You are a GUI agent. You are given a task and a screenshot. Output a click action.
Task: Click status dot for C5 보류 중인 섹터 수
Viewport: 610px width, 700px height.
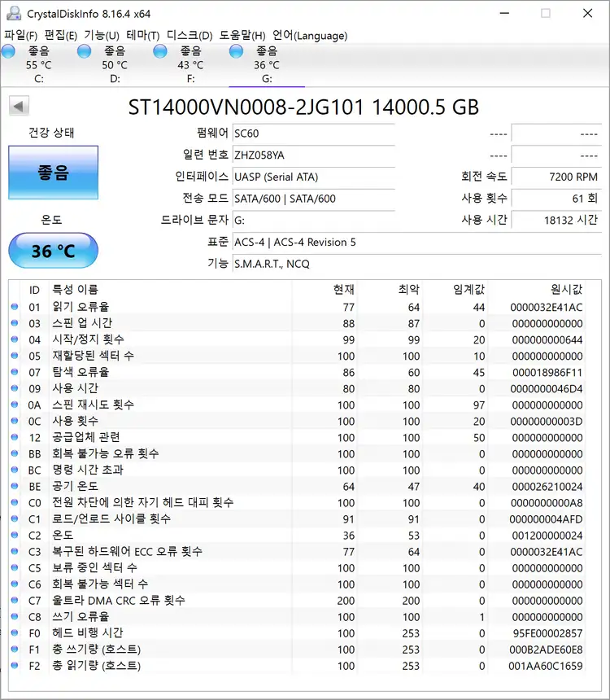tap(15, 567)
